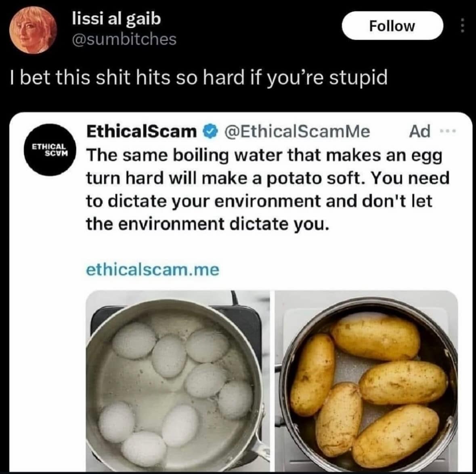The height and width of the screenshot is (474, 476).
Task: Open the boiling eggs photo
Action: [x=178, y=379]
